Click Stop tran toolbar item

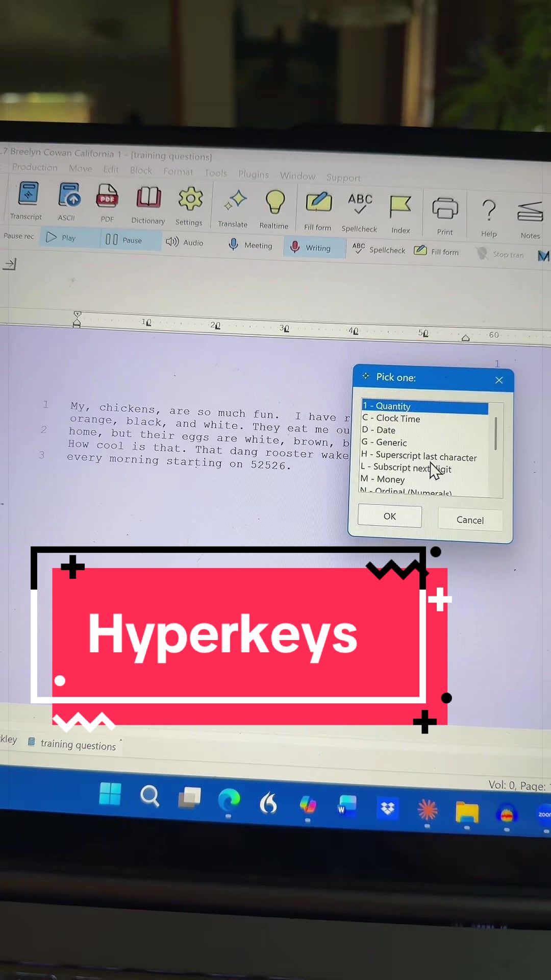click(x=500, y=254)
